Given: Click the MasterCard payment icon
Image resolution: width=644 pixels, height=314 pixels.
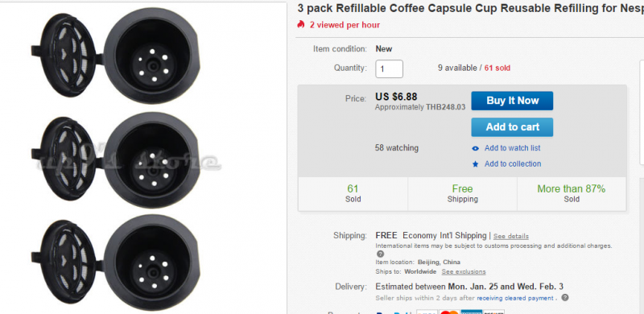Looking at the screenshot, I should coord(449,312).
